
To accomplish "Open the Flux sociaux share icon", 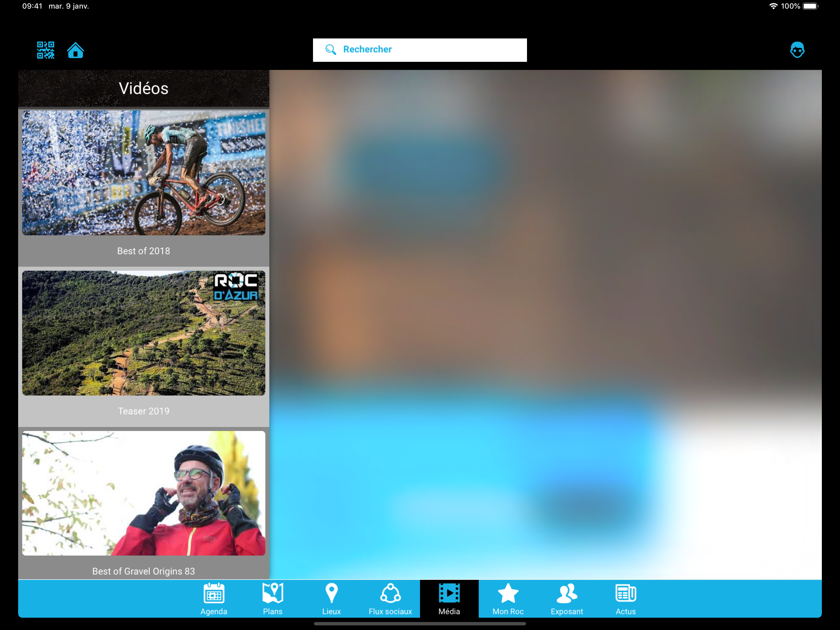I will (390, 593).
